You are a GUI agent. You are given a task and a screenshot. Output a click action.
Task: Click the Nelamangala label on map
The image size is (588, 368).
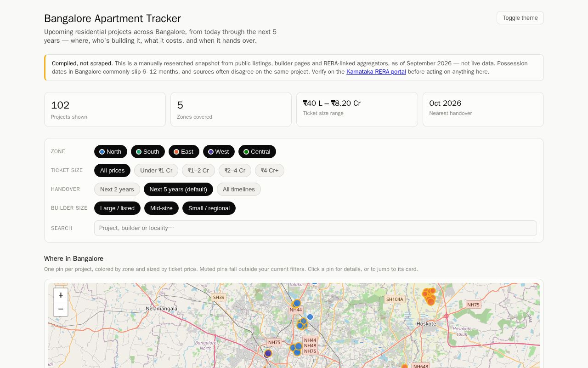click(x=161, y=308)
